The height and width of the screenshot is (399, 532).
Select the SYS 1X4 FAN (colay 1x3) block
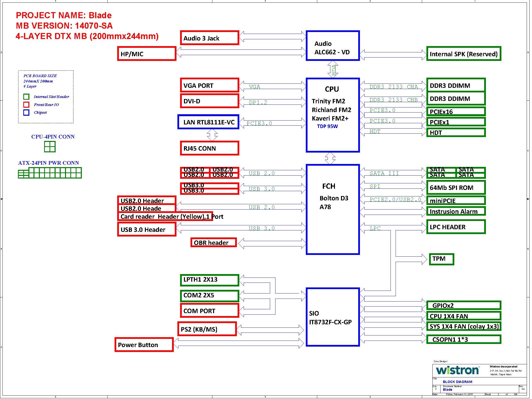pos(464,326)
